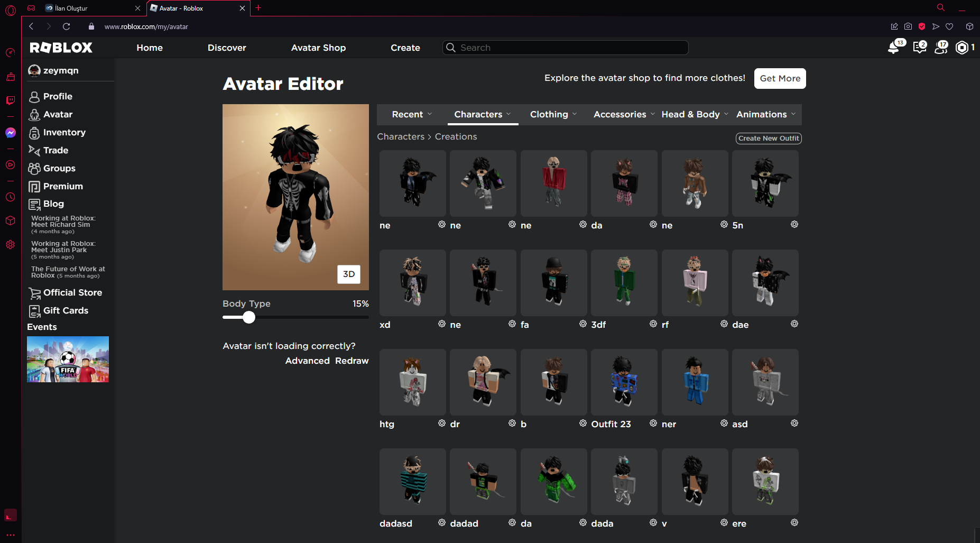This screenshot has width=980, height=543.
Task: Open the FIFA World event banner
Action: coord(68,359)
